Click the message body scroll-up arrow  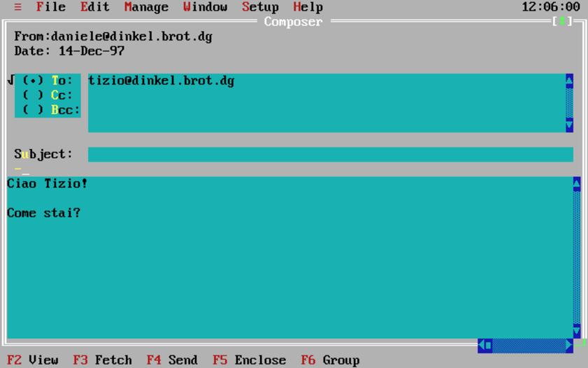point(576,184)
